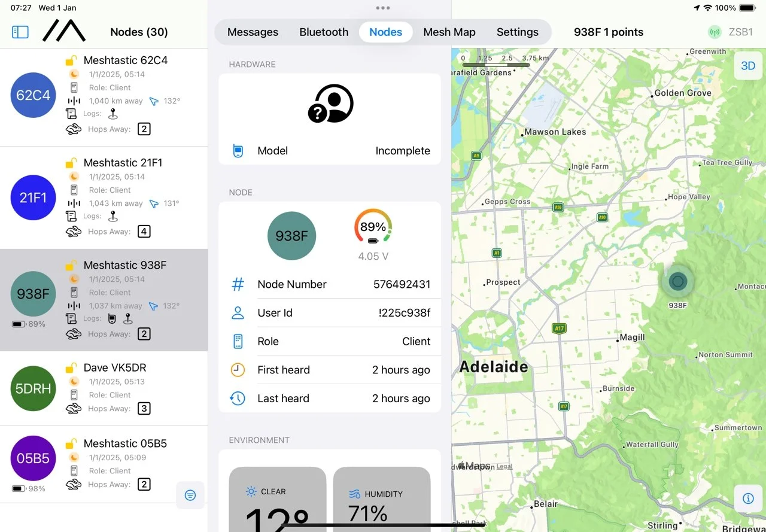Select the 5DRH node avatar
766x532 pixels.
pos(33,388)
